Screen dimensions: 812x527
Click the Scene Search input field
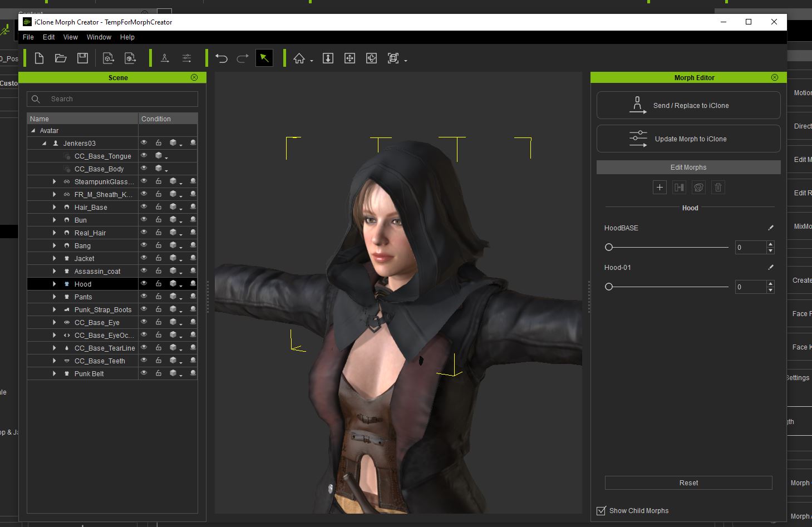tap(112, 99)
